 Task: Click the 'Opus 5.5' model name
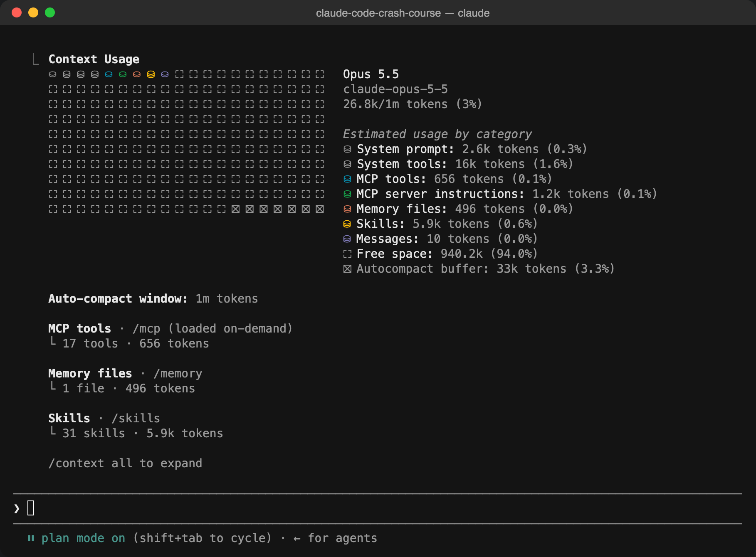pos(371,74)
